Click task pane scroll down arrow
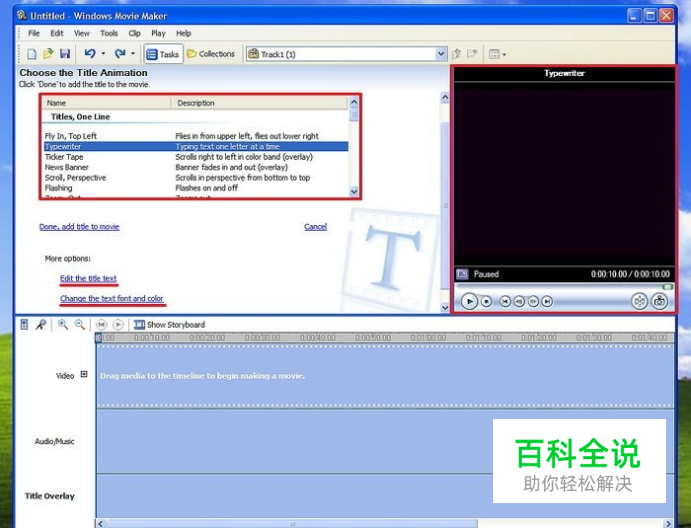 [x=445, y=308]
